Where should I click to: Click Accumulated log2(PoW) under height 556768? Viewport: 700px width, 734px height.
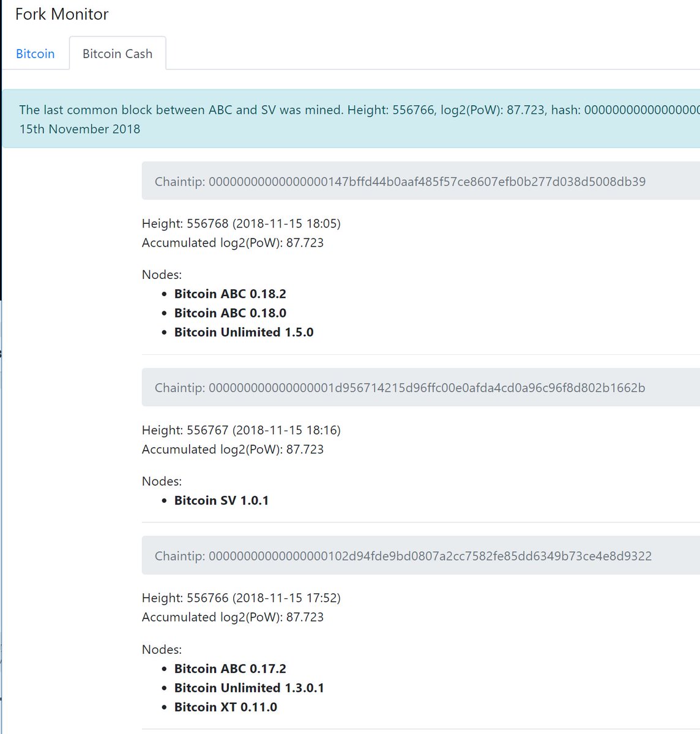point(233,243)
